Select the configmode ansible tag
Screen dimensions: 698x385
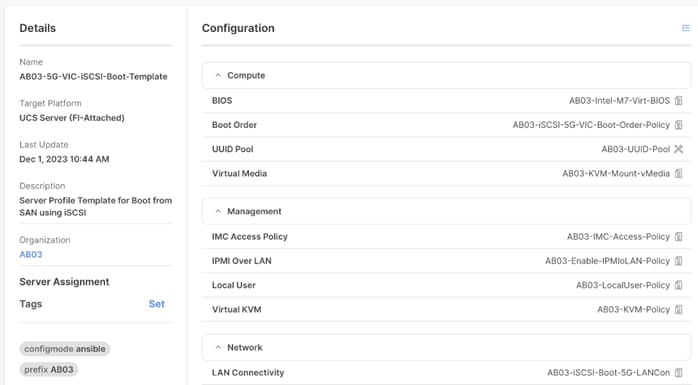click(x=65, y=349)
